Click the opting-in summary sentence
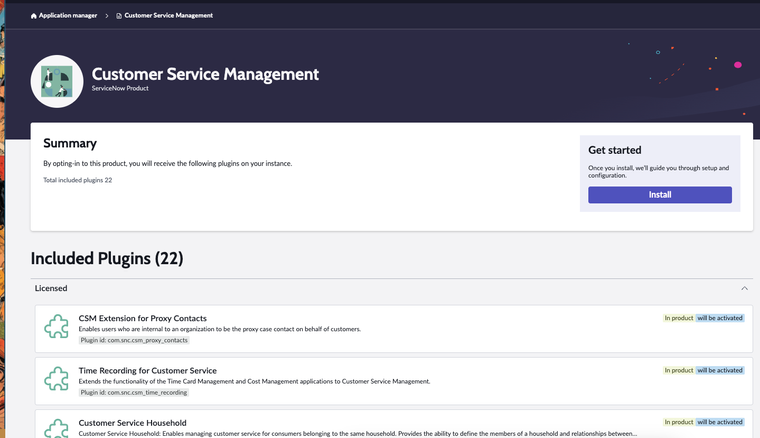The height and width of the screenshot is (438, 760). click(168, 163)
